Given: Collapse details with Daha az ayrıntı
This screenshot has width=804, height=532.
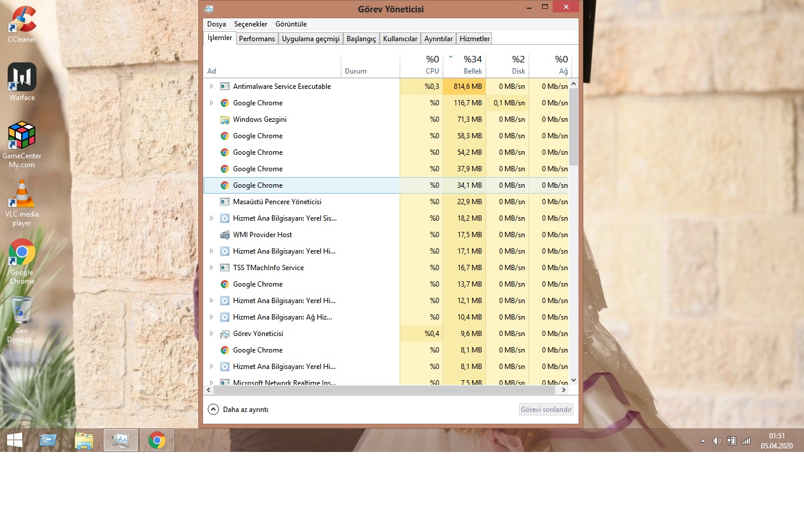Looking at the screenshot, I should point(238,410).
